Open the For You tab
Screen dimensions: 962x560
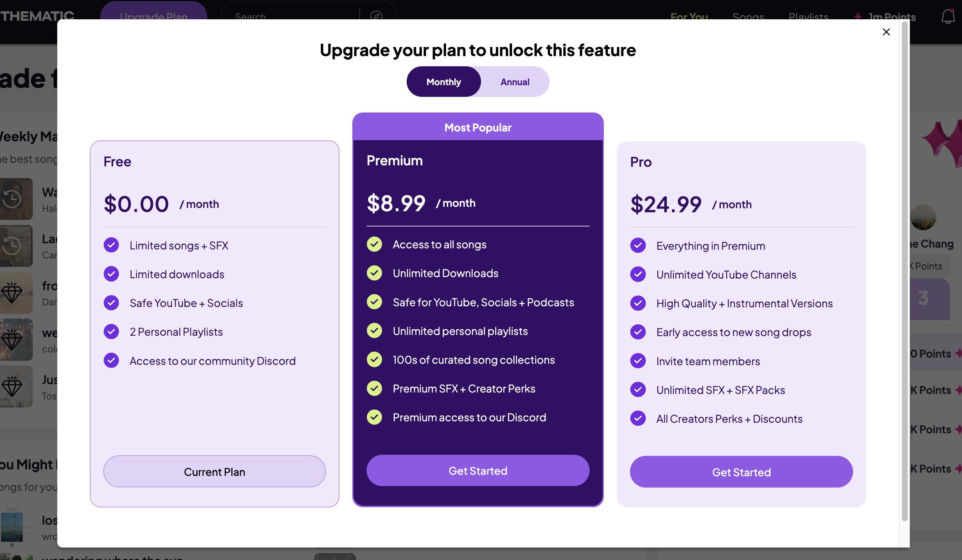pos(689,17)
